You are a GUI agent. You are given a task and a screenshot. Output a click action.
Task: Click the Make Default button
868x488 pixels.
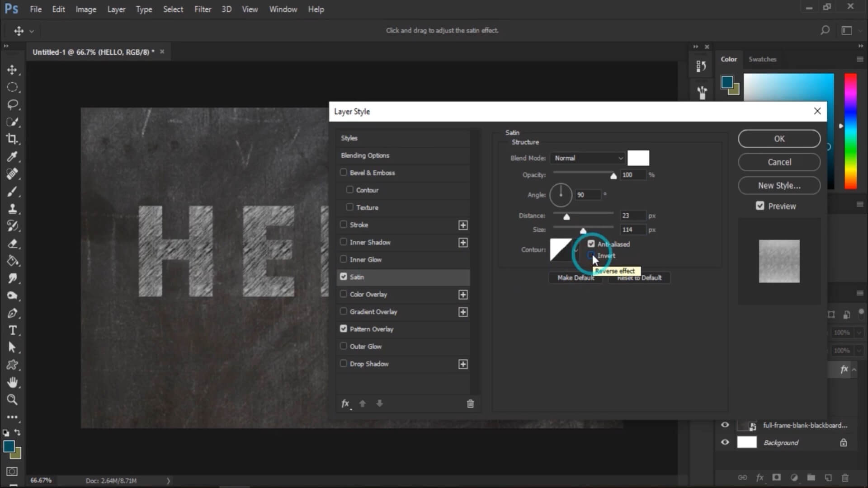click(x=575, y=278)
